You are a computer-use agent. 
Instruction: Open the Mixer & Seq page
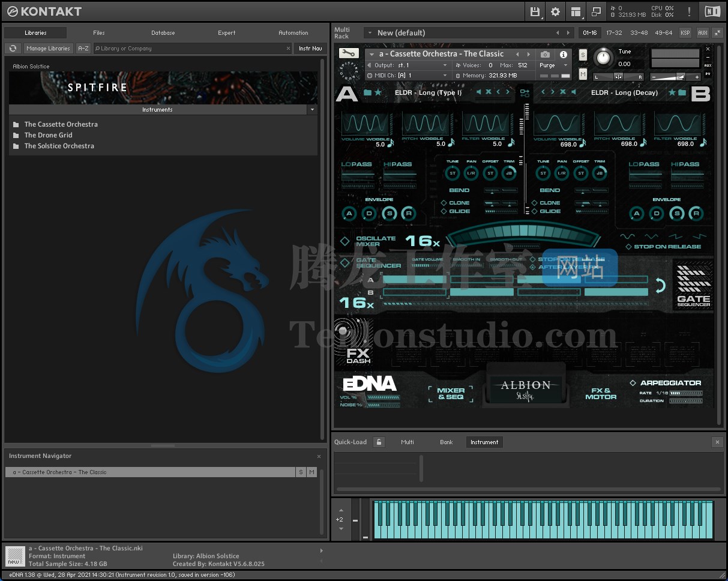coord(451,394)
